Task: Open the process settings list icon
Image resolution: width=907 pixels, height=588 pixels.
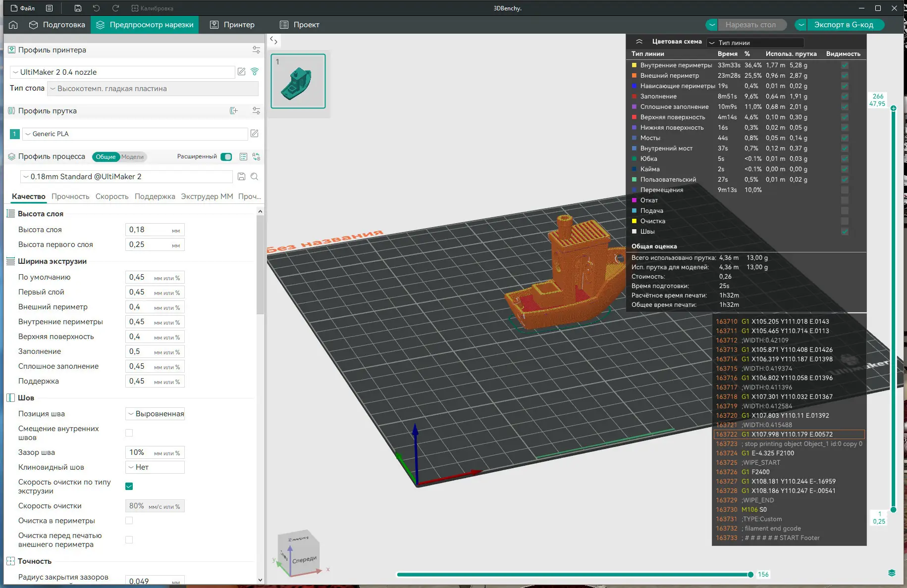Action: tap(243, 157)
